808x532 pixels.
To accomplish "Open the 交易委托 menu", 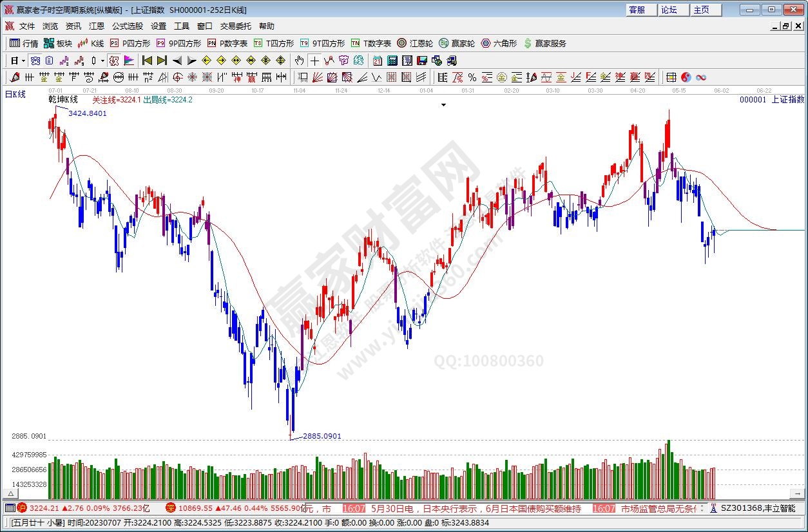I will (235, 26).
